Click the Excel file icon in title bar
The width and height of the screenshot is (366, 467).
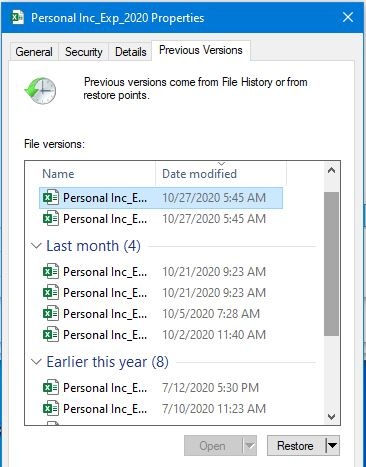(18, 17)
